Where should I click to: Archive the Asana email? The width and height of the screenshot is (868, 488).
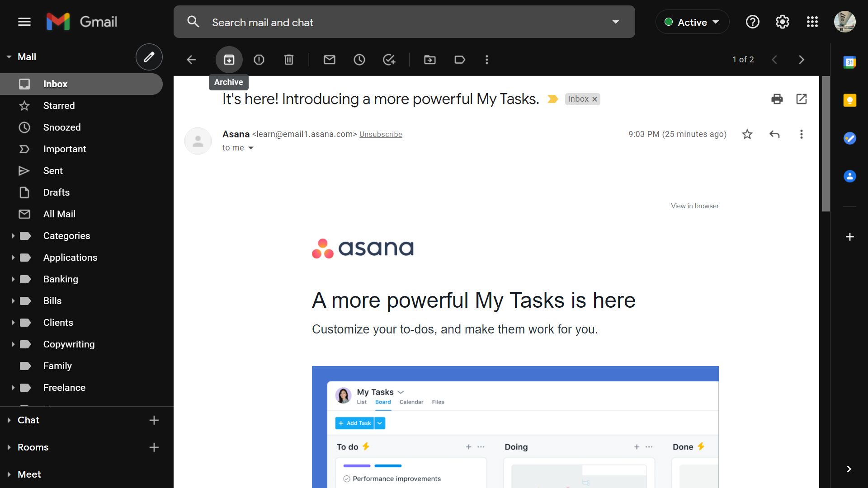(229, 59)
